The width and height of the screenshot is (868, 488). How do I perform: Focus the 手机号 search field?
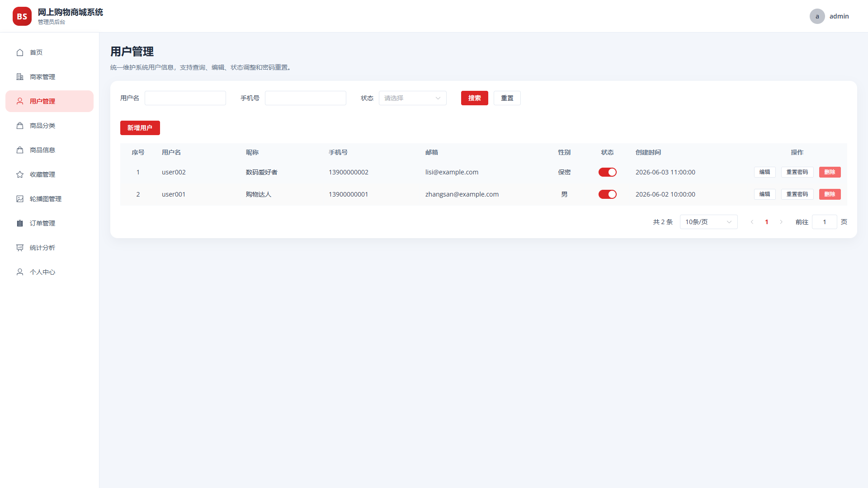pos(305,98)
